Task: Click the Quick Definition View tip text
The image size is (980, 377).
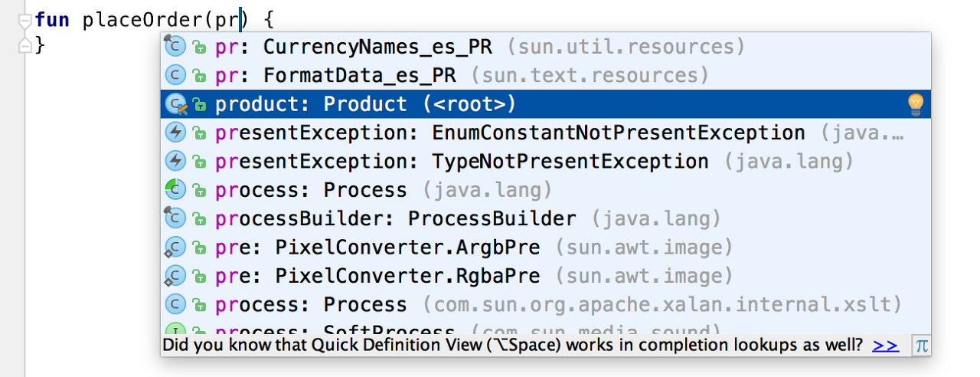Action: [x=513, y=346]
